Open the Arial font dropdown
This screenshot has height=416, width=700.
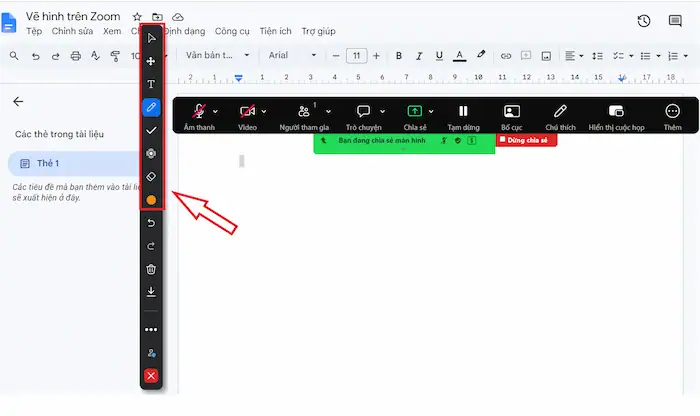tap(292, 55)
